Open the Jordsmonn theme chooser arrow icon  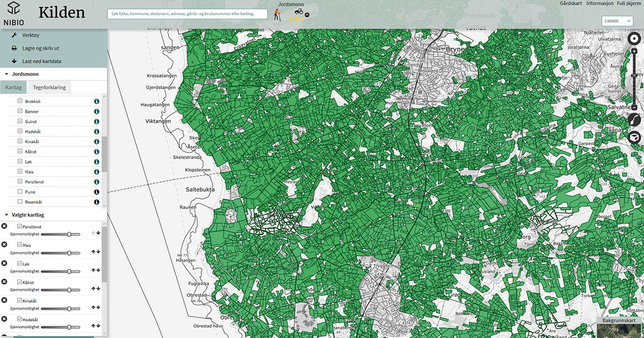308,14
